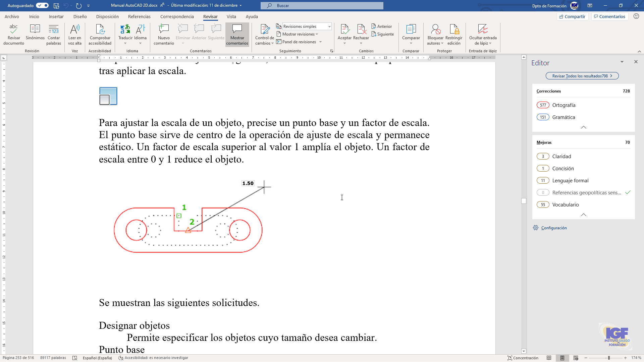The width and height of the screenshot is (644, 362).
Task: Select Revisar documento in the ribbon
Action: (13, 34)
